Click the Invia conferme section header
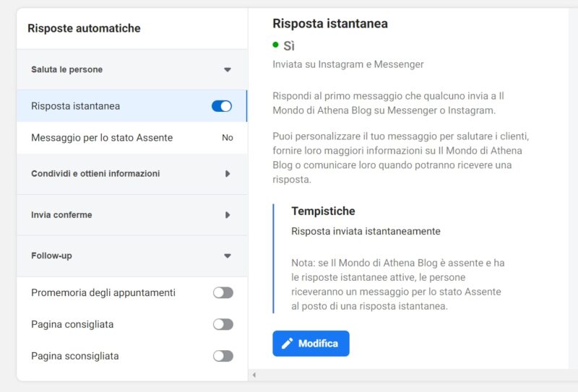This screenshot has height=392, width=578. coord(61,215)
